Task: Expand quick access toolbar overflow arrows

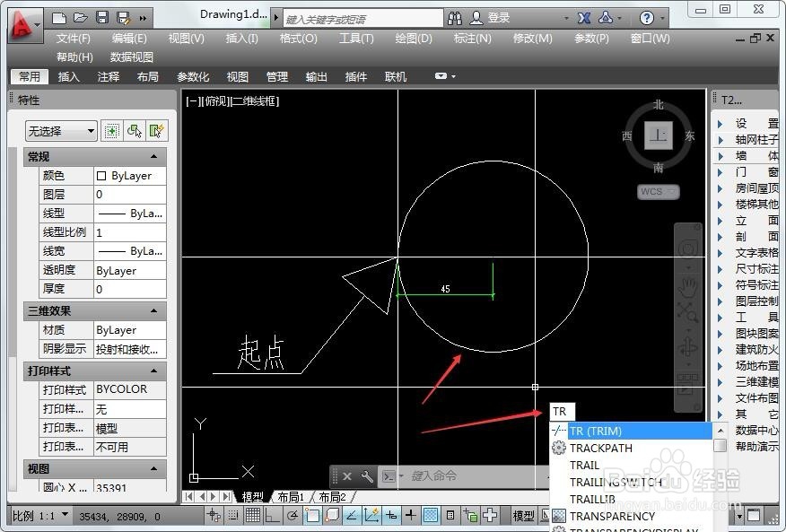Action: pos(143,19)
